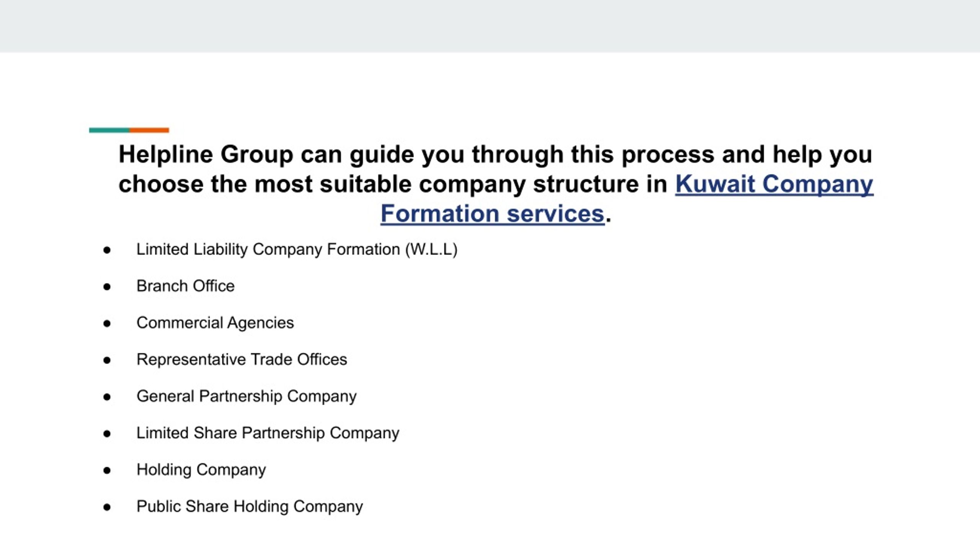Screen dimensions: 980x551
Task: Click the bullet dot beside General Partnership Company
Action: click(107, 396)
